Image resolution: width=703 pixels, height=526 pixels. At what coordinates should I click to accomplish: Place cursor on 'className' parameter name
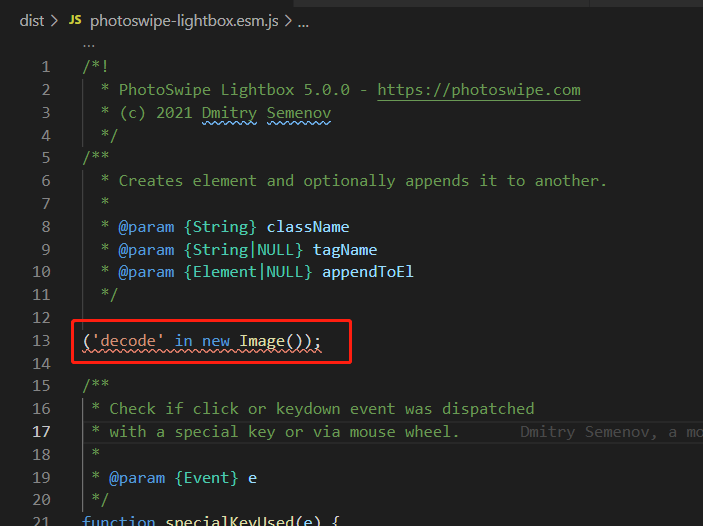(x=308, y=227)
